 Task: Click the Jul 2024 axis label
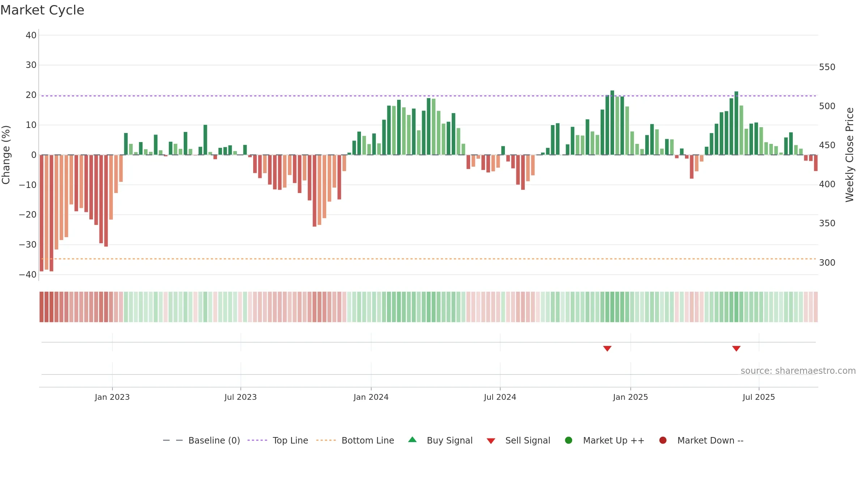(x=500, y=397)
